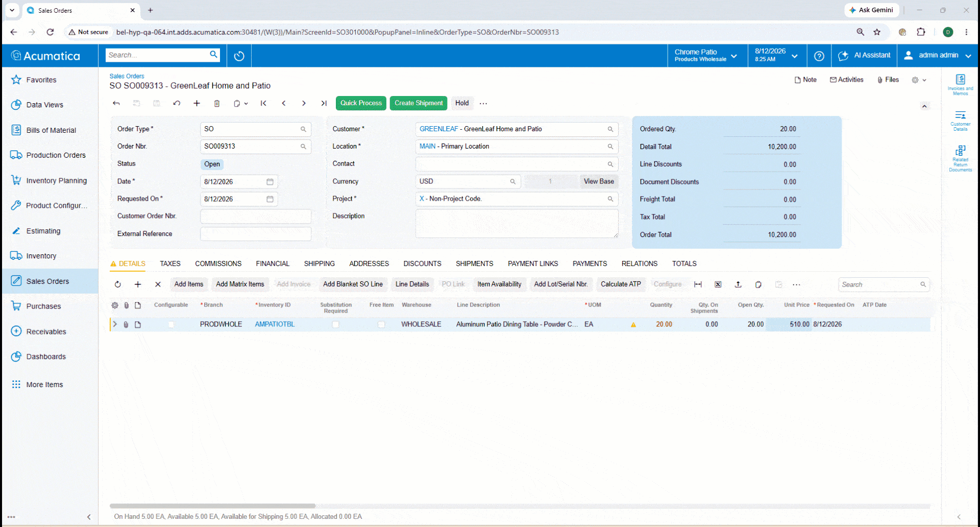Open the help question mark menu
Screen dimensions: 980x527
pos(819,56)
